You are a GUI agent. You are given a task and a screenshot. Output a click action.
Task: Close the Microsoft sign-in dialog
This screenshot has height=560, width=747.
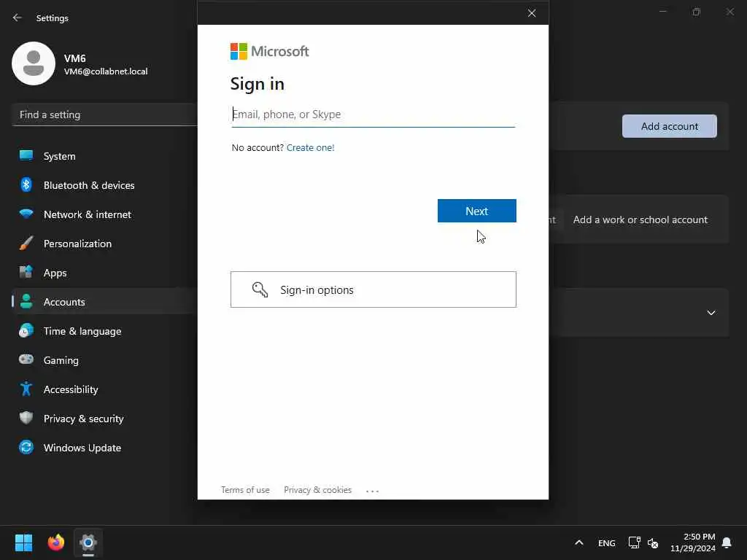point(532,13)
